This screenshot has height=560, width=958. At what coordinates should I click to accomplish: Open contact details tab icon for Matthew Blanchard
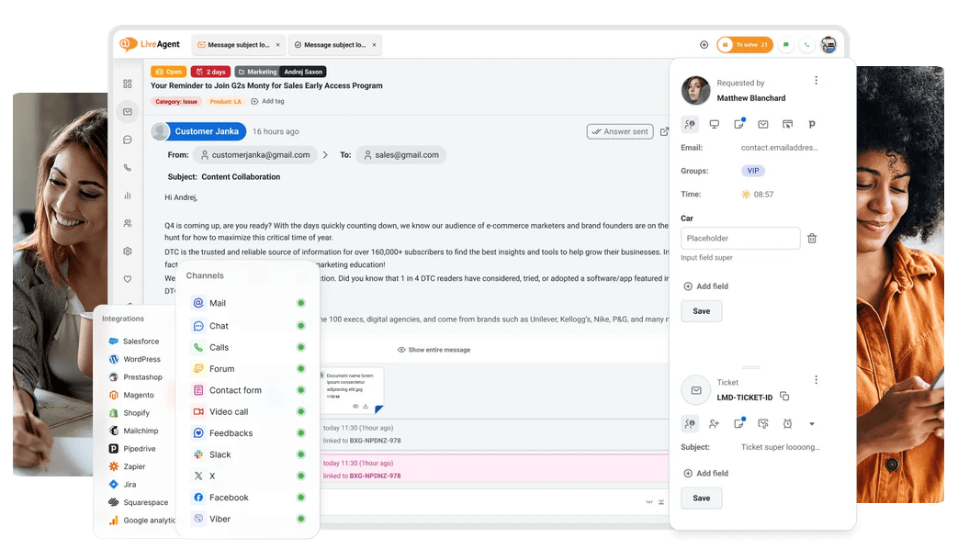coord(690,124)
